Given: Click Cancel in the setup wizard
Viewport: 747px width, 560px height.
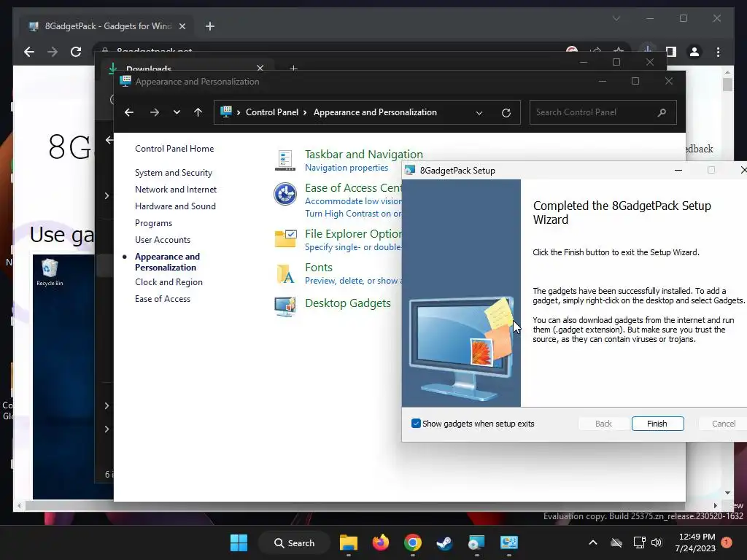Looking at the screenshot, I should click(723, 424).
